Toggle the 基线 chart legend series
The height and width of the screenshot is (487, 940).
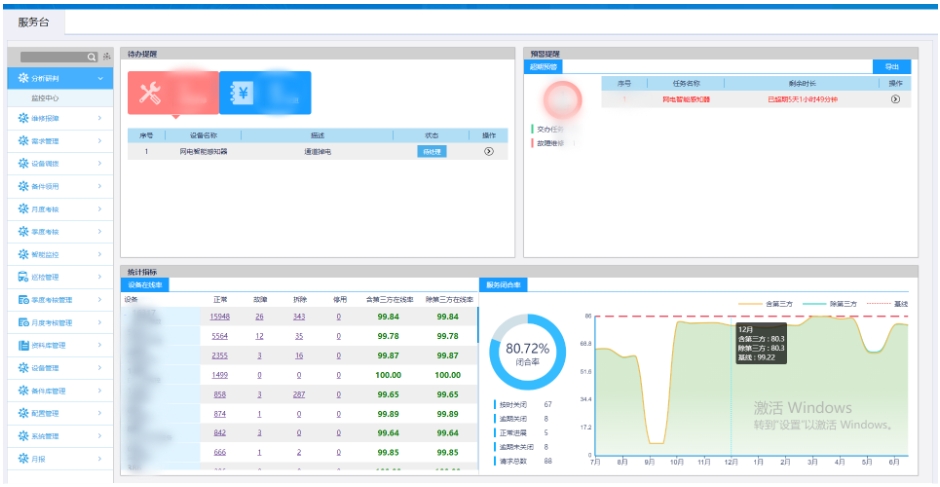coord(887,302)
